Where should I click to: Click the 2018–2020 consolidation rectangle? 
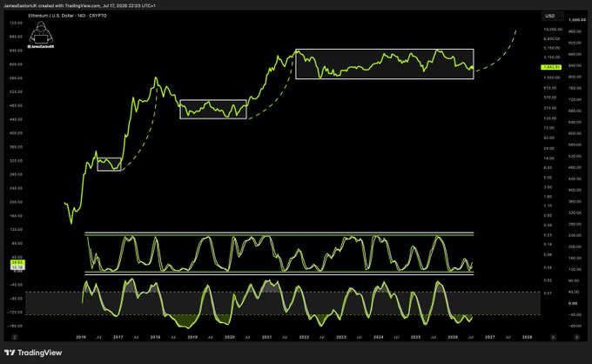coord(213,109)
